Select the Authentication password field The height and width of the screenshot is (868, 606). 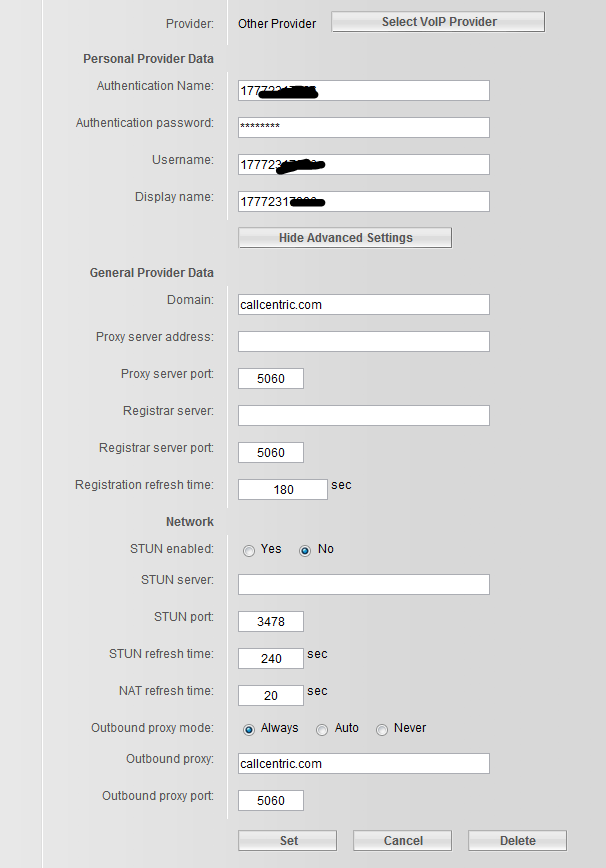click(362, 127)
